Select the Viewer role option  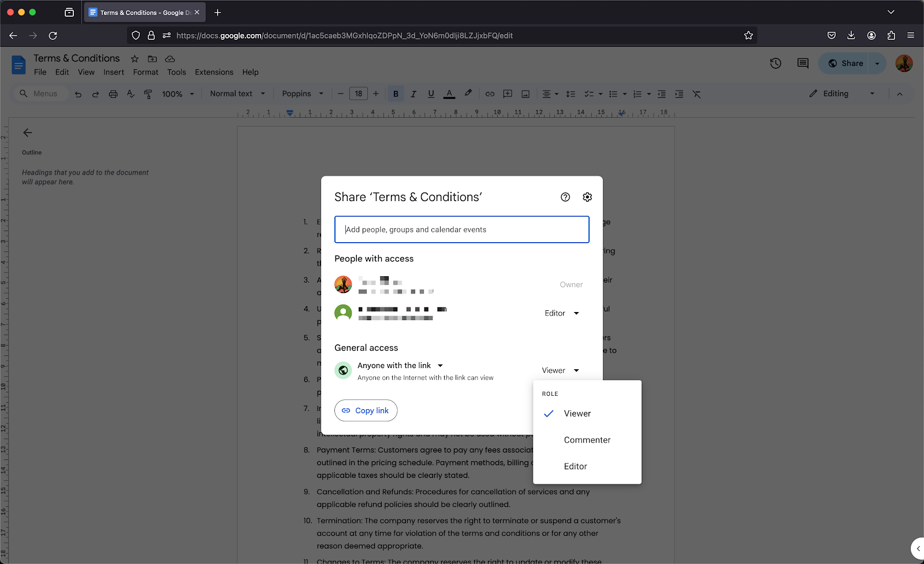(x=577, y=414)
